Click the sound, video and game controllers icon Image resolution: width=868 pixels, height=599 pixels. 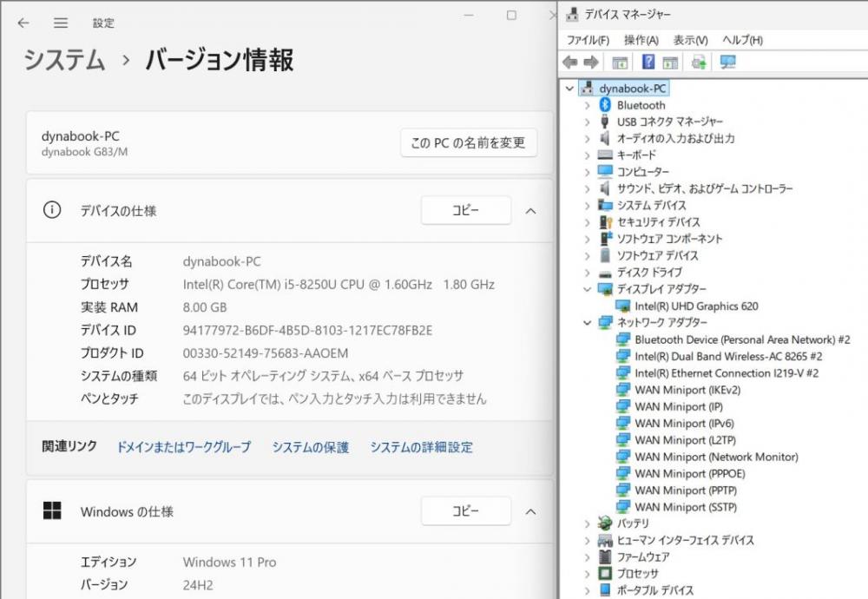click(x=605, y=188)
